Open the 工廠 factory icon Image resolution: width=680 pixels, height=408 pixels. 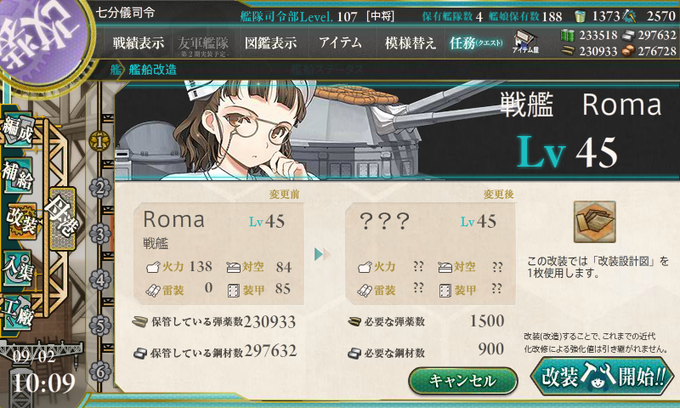click(18, 313)
